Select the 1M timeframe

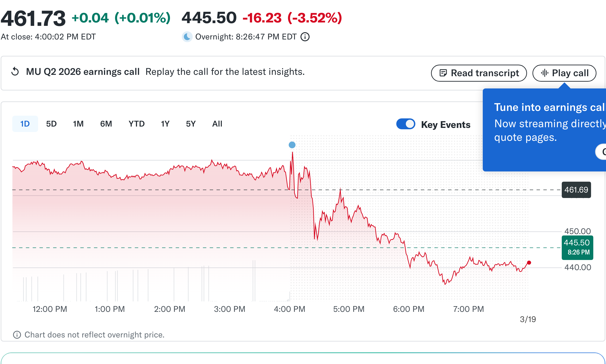78,124
